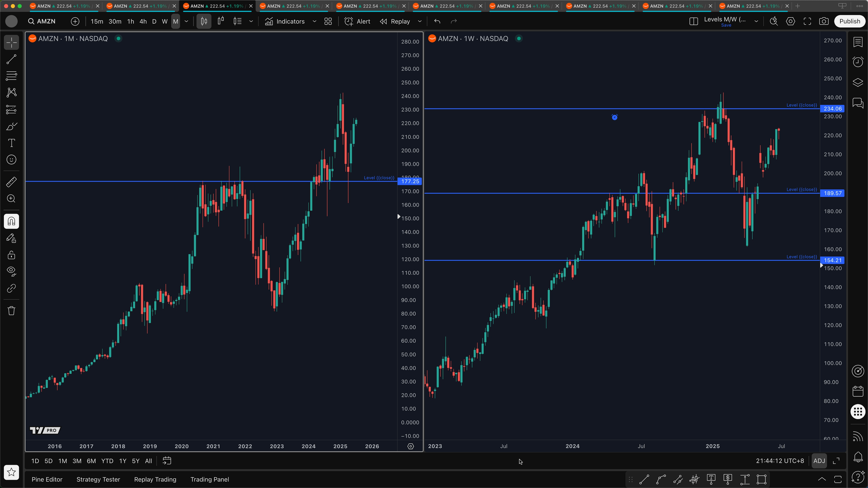Start bar Replay mode
The height and width of the screenshot is (488, 868).
395,21
